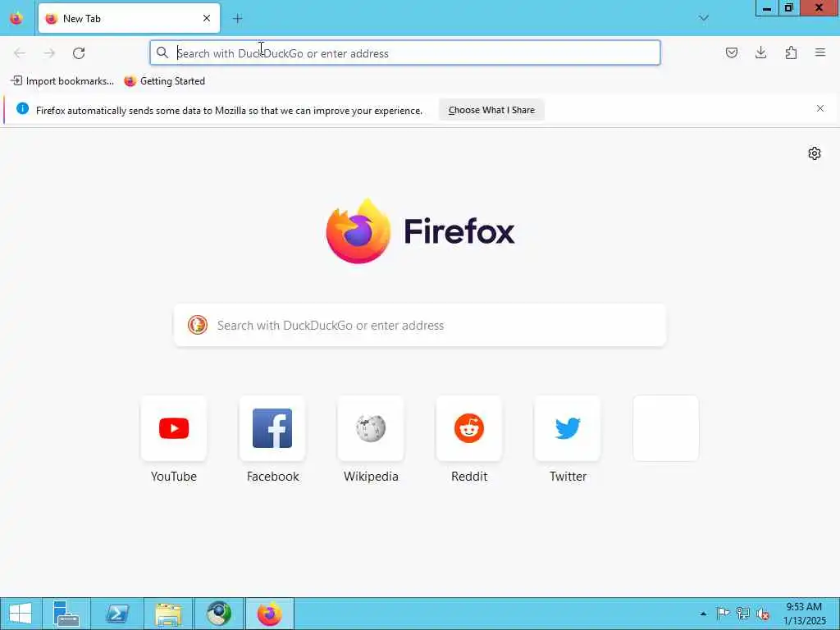The height and width of the screenshot is (630, 840).
Task: Open the Extensions puzzle icon
Action: pyautogui.click(x=791, y=52)
